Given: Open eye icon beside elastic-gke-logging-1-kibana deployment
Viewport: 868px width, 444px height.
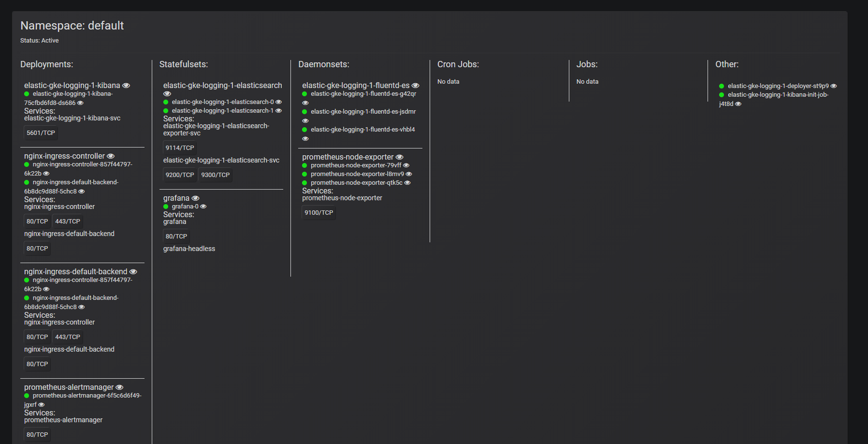Looking at the screenshot, I should [x=126, y=86].
